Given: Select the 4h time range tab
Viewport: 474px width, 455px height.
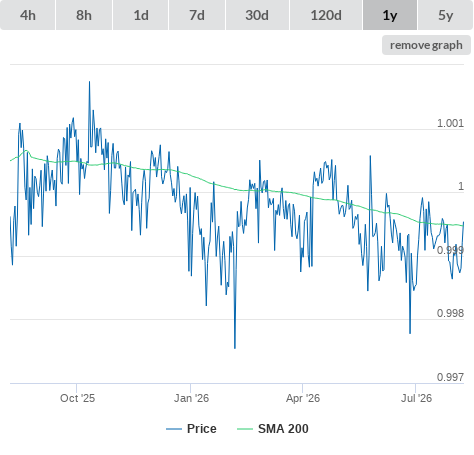Looking at the screenshot, I should 28,15.
